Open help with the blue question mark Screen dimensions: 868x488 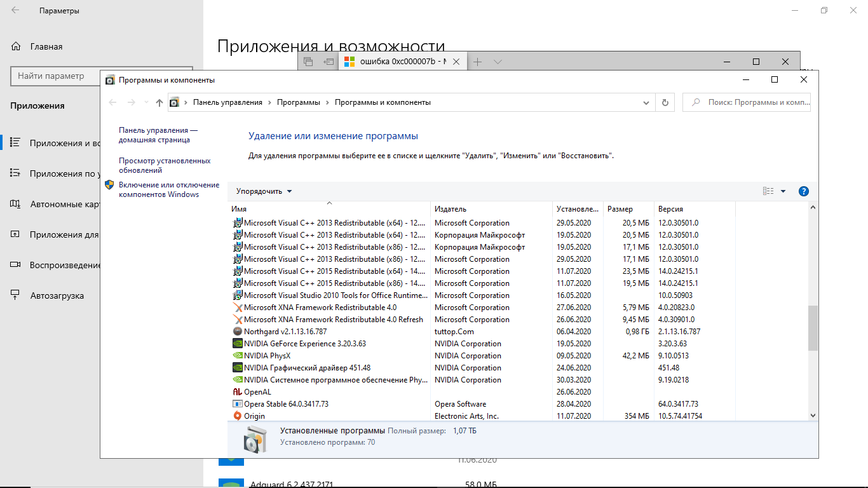803,191
